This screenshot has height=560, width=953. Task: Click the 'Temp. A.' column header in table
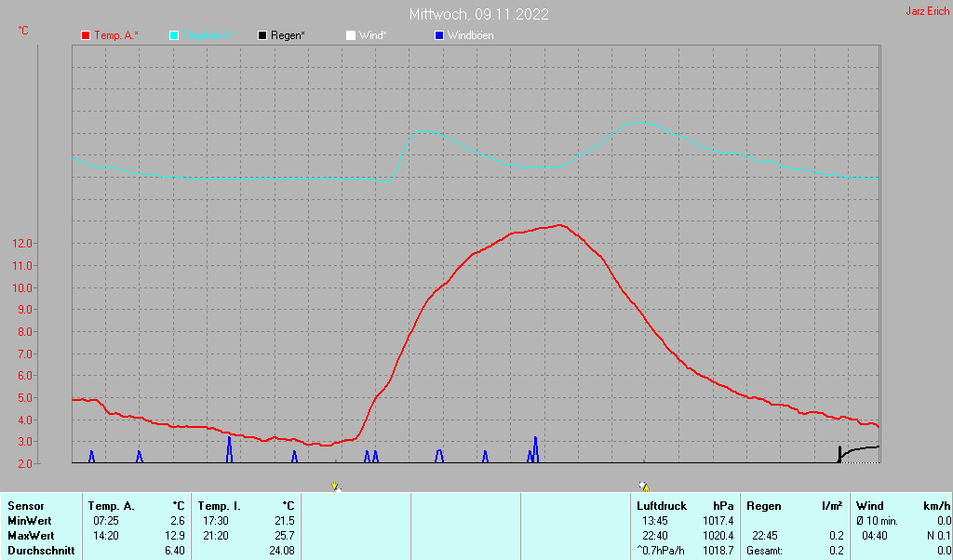click(112, 506)
